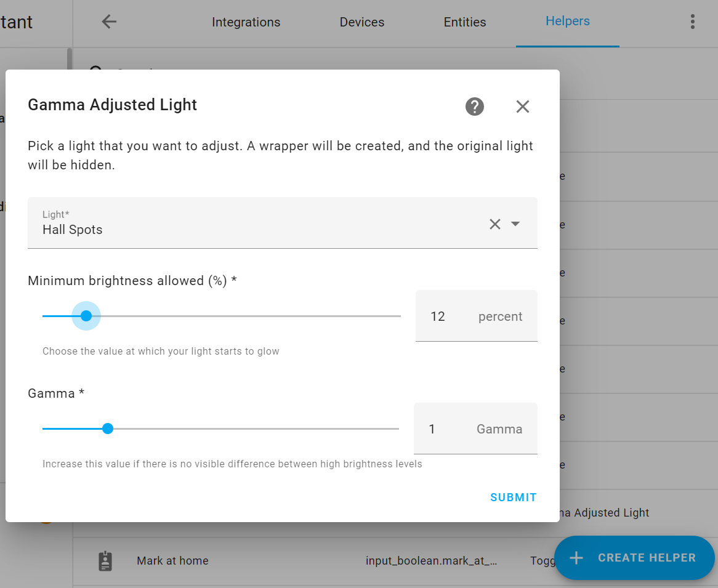718x588 pixels.
Task: Click the Submit button
Action: pos(513,497)
